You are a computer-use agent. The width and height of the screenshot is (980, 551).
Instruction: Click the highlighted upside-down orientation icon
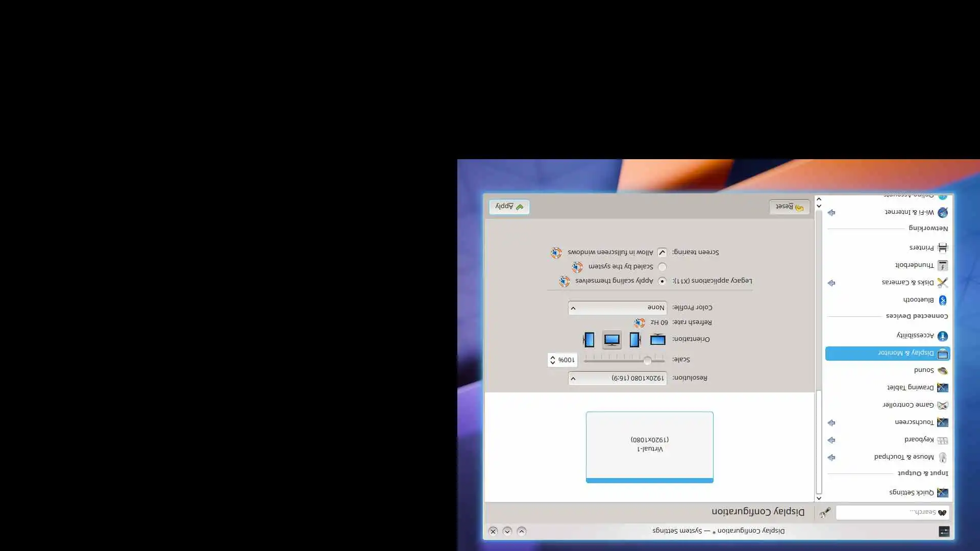pos(611,339)
